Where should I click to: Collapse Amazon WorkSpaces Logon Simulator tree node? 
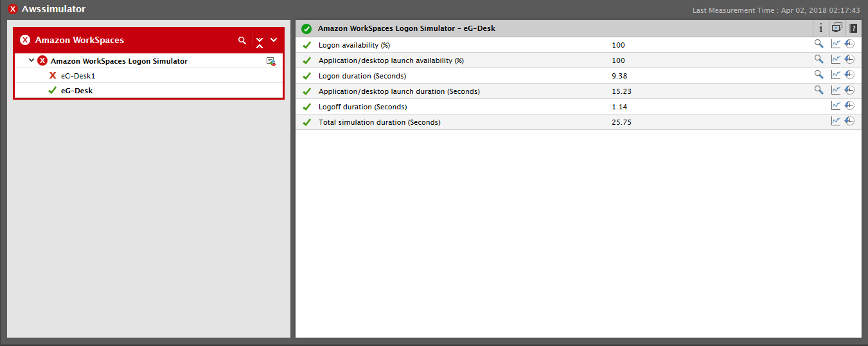point(31,60)
